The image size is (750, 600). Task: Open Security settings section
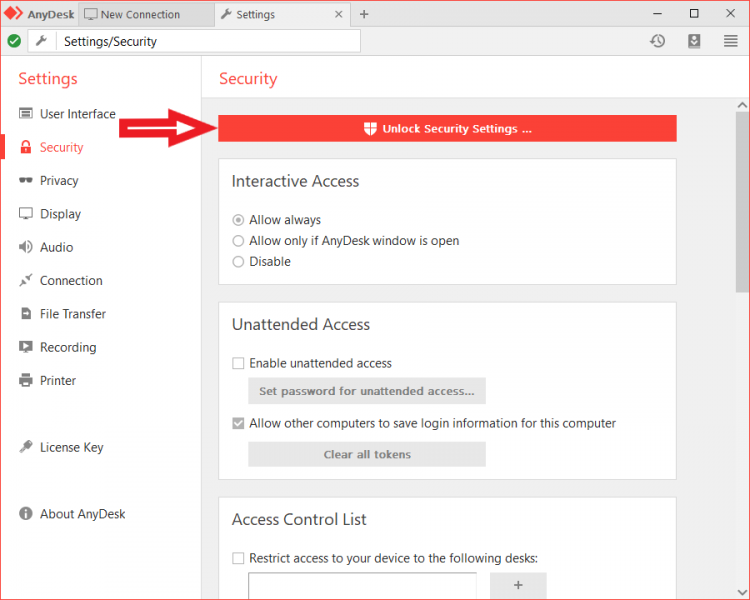(x=61, y=147)
